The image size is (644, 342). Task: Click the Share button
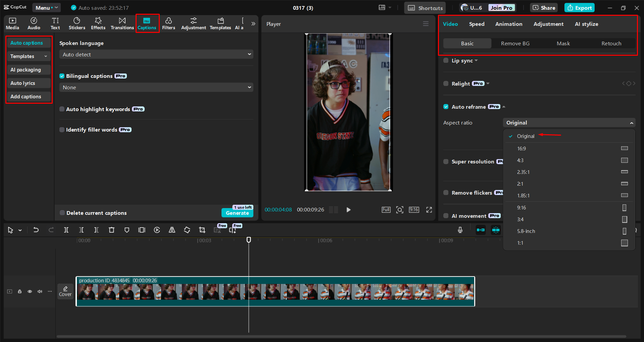pos(544,8)
